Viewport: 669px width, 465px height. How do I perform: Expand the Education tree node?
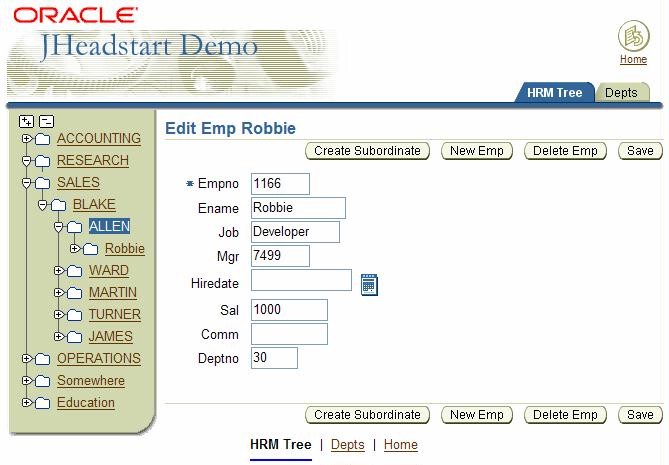tap(26, 402)
